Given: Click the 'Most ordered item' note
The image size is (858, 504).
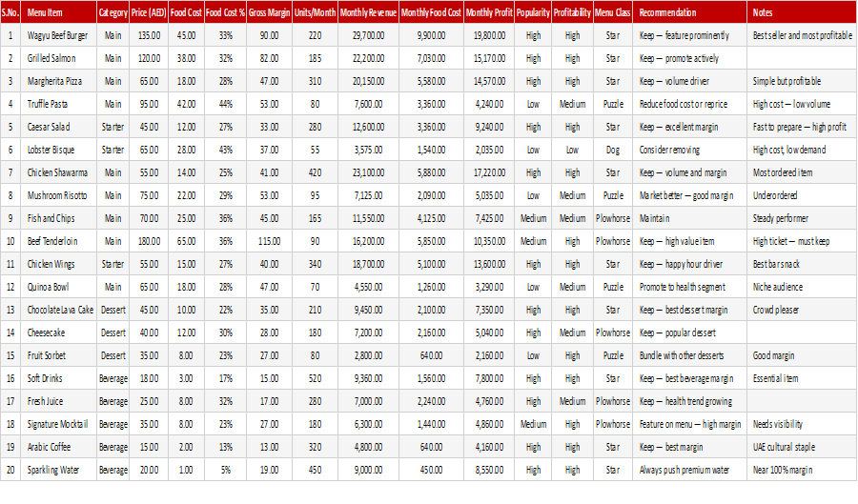Looking at the screenshot, I should (x=802, y=172).
